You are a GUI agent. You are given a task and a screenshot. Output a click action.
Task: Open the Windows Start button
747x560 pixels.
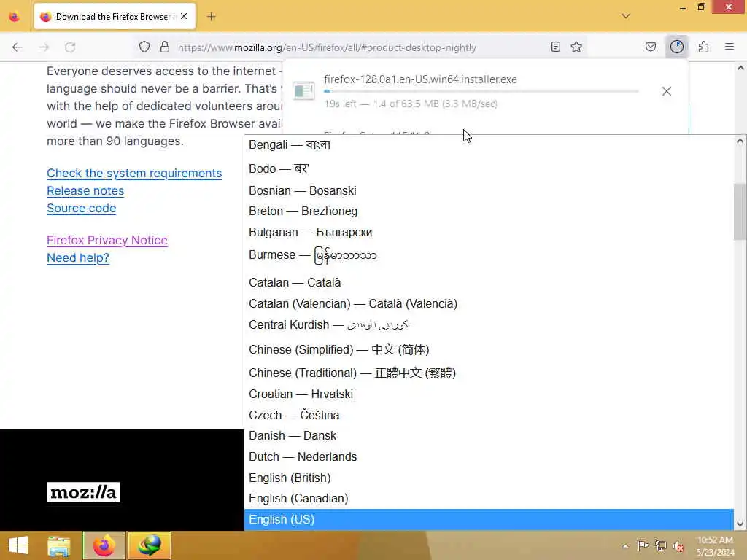[x=18, y=545]
